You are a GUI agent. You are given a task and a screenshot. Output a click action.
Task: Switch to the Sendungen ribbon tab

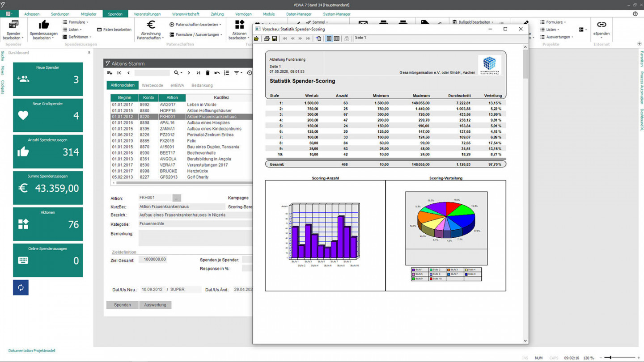[60, 14]
